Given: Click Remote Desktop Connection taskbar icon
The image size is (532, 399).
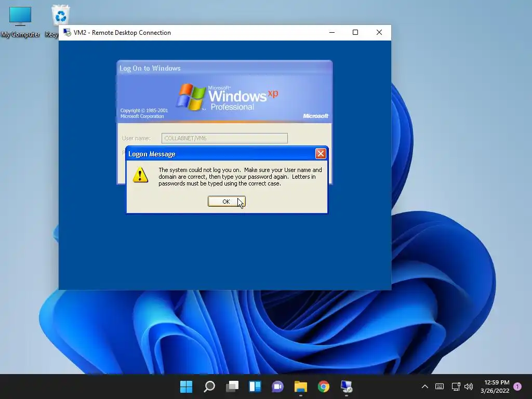Looking at the screenshot, I should (347, 387).
